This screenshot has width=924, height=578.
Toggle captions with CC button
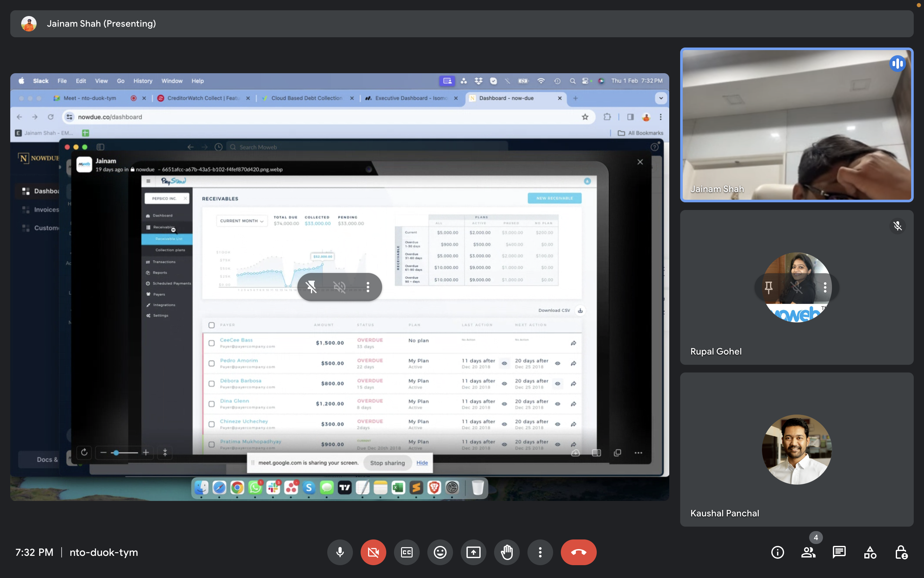click(x=406, y=552)
